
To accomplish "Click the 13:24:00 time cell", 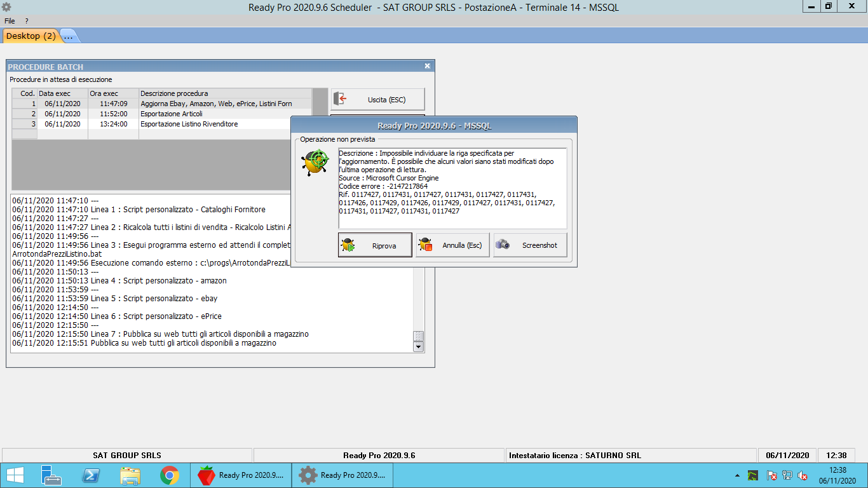I will point(114,124).
